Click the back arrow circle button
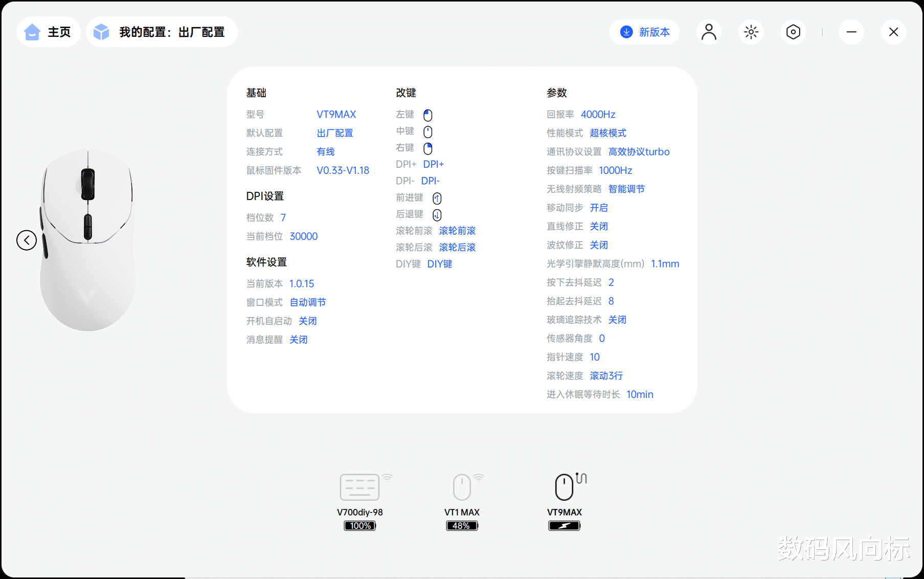The image size is (924, 579). (27, 240)
